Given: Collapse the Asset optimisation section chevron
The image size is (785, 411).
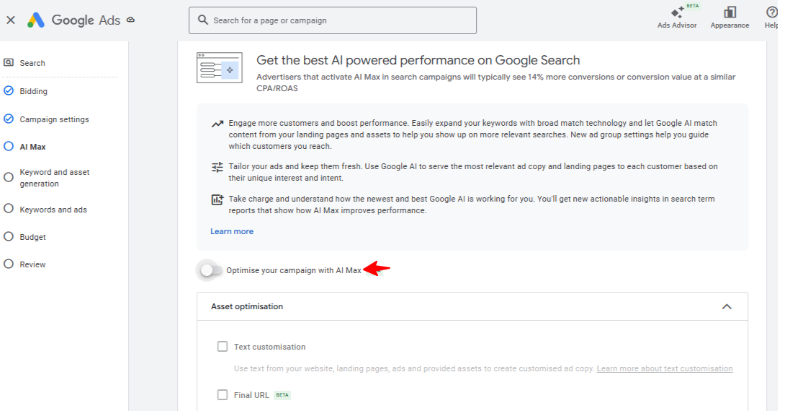Looking at the screenshot, I should (x=727, y=306).
